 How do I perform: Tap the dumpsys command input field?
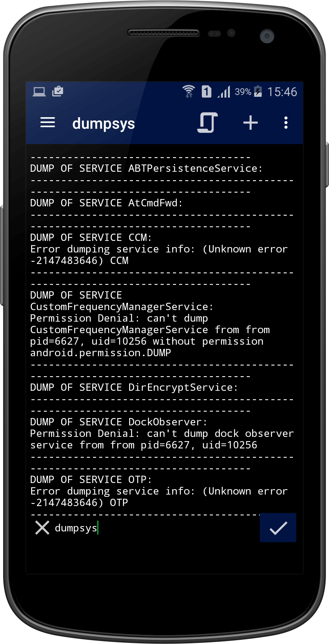tap(154, 528)
